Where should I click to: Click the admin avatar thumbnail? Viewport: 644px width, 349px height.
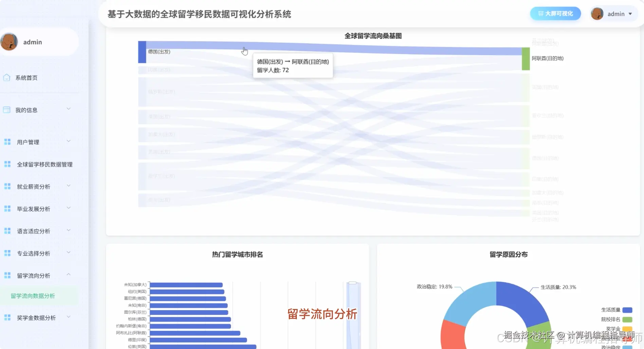[597, 14]
